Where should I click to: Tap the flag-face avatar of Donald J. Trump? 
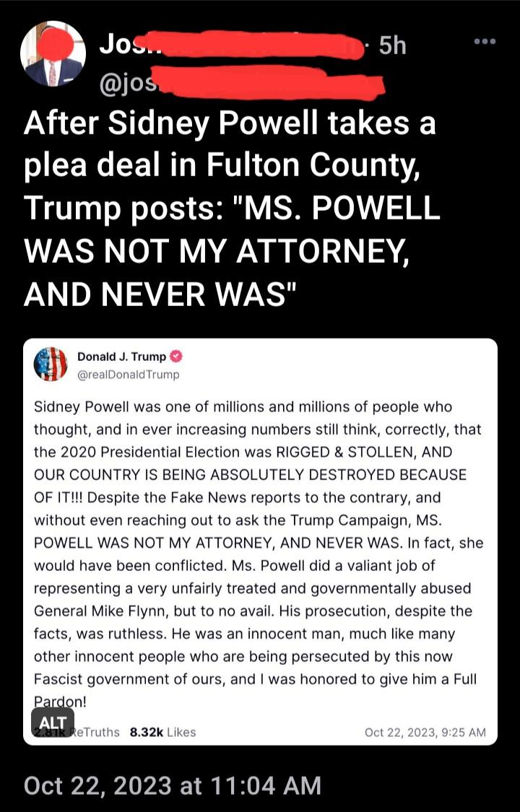coord(51,364)
